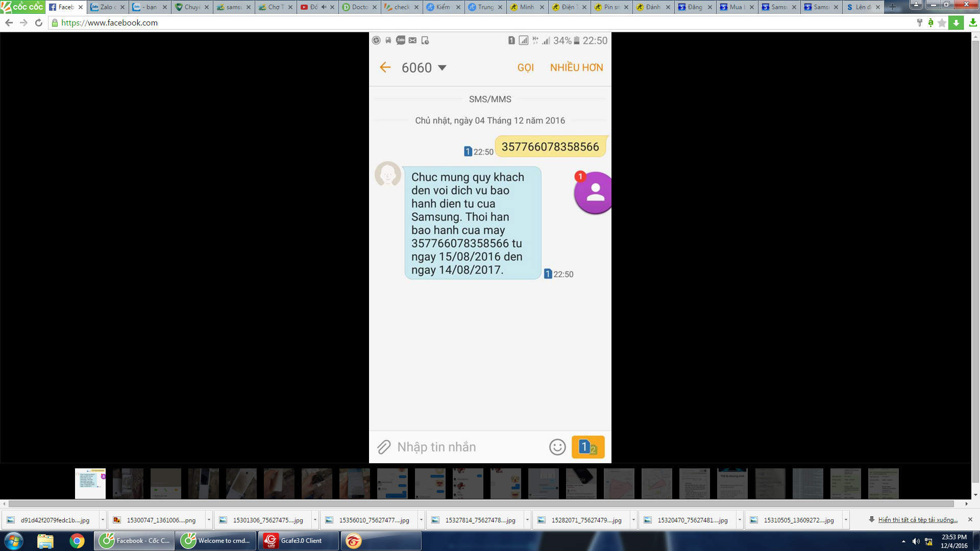Click the taskbar clock 23:53 PM

[954, 541]
